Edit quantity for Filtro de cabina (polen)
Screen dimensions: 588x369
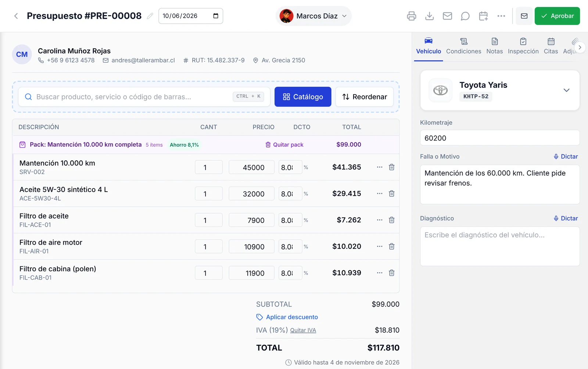(x=209, y=273)
